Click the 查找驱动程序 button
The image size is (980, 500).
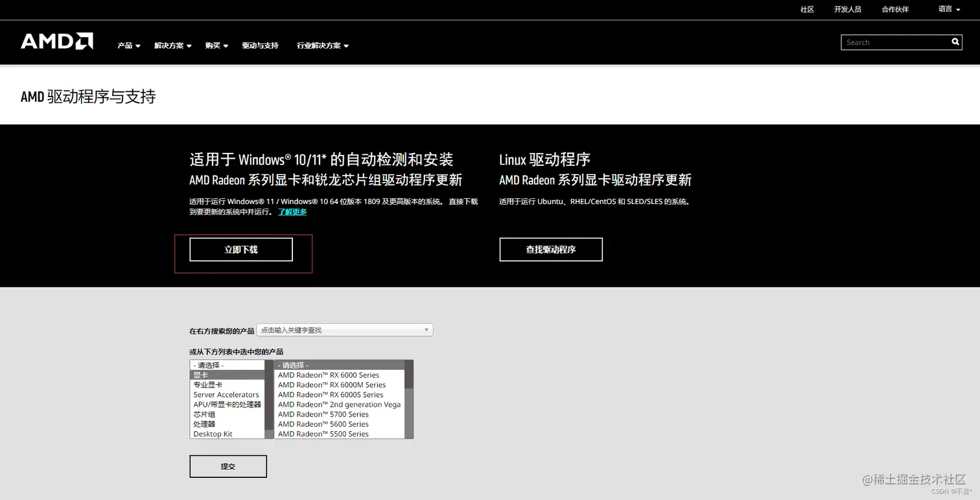(x=551, y=249)
